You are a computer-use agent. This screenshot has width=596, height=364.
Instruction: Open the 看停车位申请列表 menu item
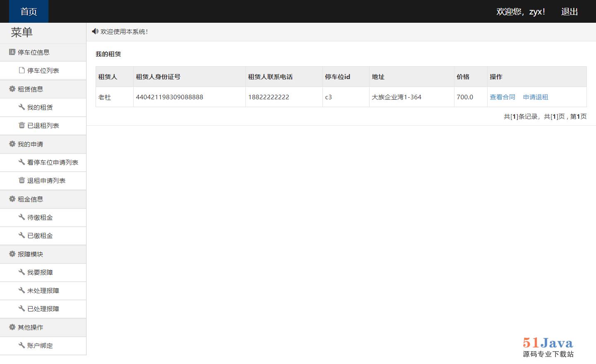point(53,162)
